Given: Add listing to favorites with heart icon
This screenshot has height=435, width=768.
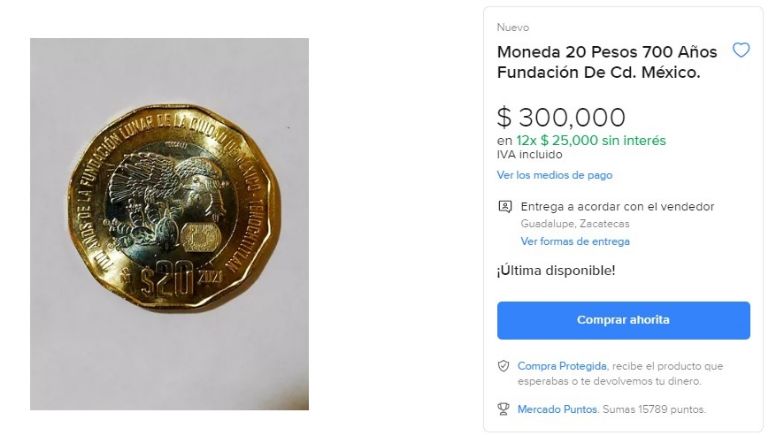Looking at the screenshot, I should [741, 50].
